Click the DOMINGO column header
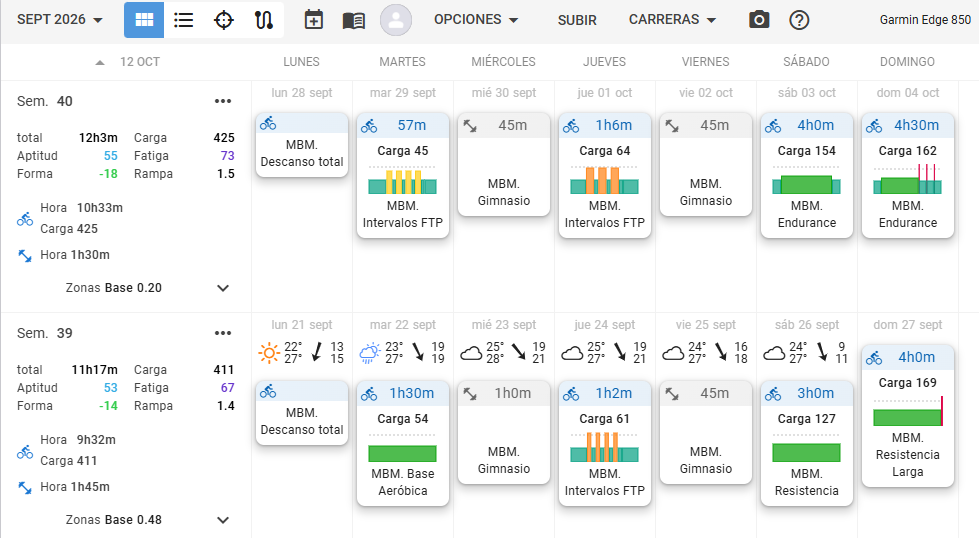This screenshot has height=538, width=979. [907, 62]
